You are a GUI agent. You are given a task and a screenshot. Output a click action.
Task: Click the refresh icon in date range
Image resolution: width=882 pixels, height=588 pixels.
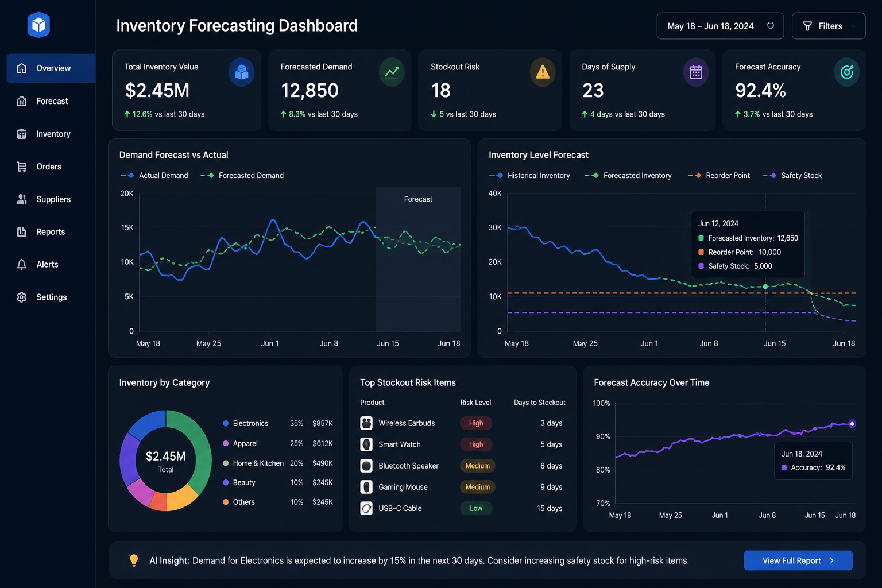pos(771,26)
